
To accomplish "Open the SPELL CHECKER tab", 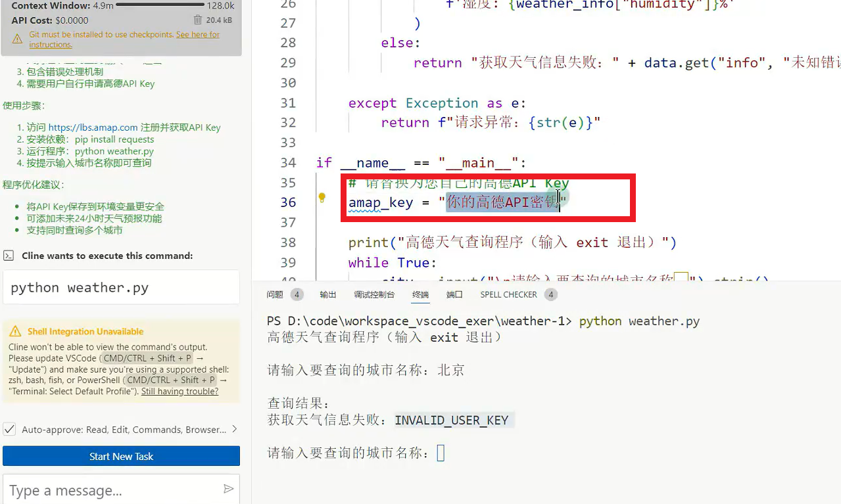I will coord(508,294).
